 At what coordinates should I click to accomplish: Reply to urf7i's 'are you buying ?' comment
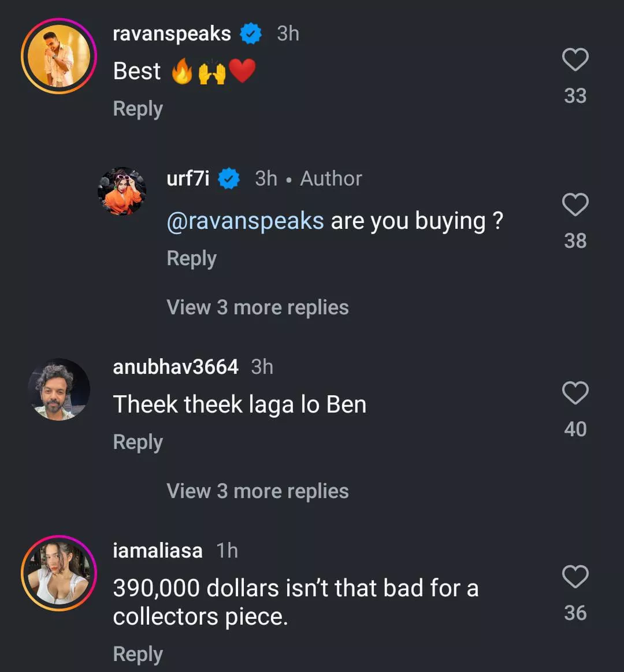[191, 258]
